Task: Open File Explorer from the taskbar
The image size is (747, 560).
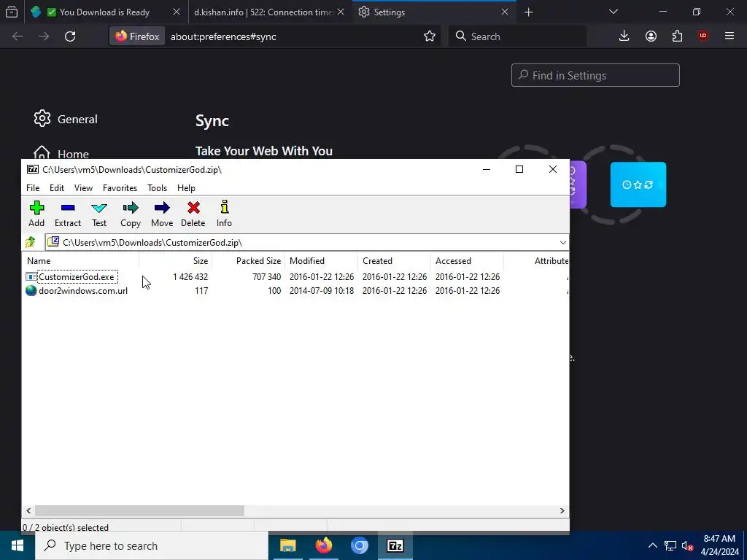Action: (x=287, y=545)
